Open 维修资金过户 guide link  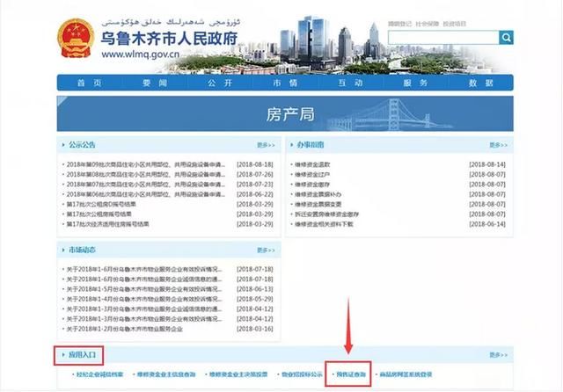pyautogui.click(x=312, y=175)
